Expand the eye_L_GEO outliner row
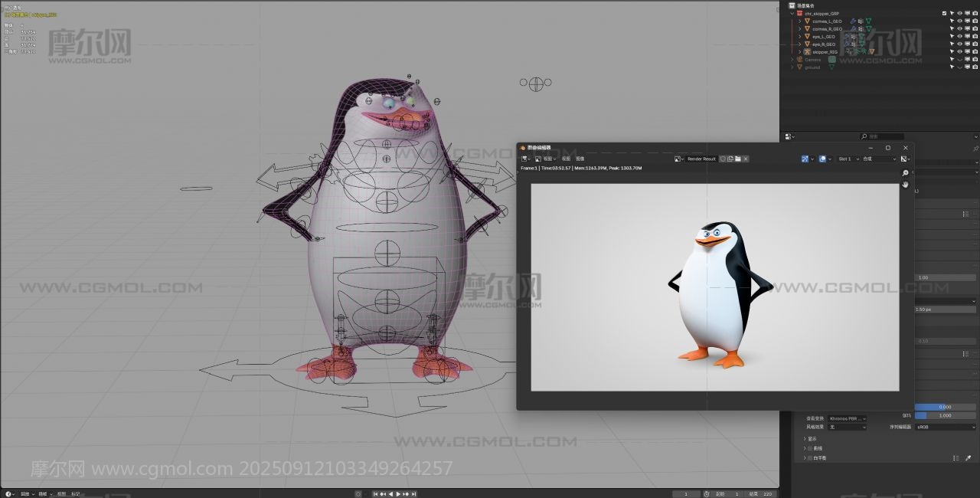Image resolution: width=980 pixels, height=498 pixels. tap(799, 37)
